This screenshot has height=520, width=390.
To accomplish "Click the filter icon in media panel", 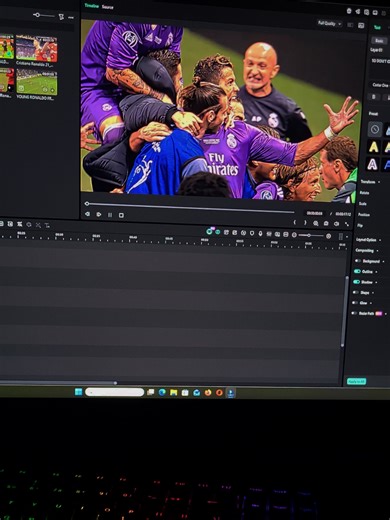I will pos(61,16).
